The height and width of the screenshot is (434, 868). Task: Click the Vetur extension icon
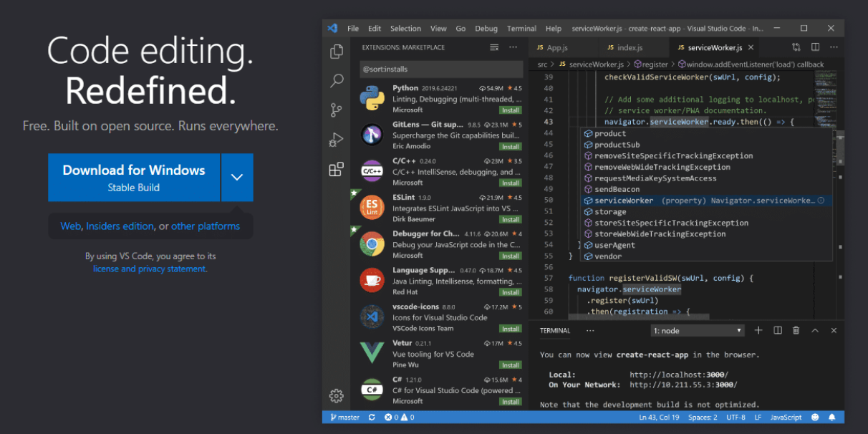[372, 353]
